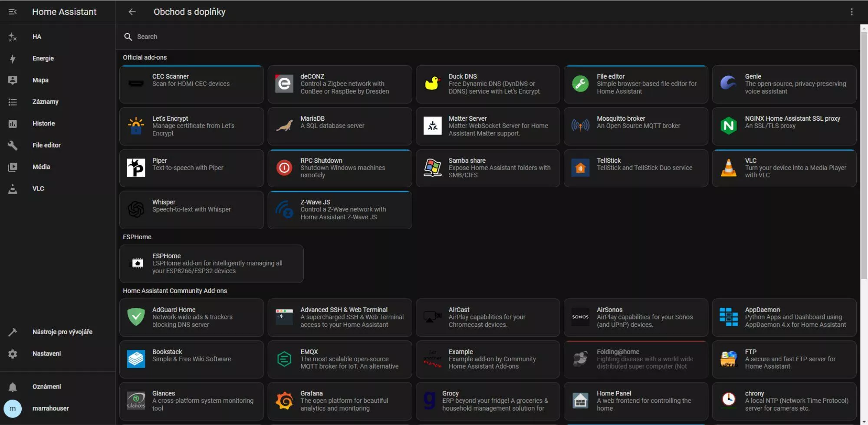Click the Matter Server icon

432,126
